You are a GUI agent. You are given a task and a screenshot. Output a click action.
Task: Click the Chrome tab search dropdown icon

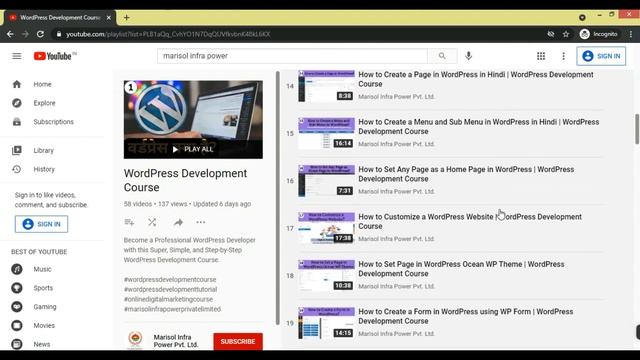[582, 18]
